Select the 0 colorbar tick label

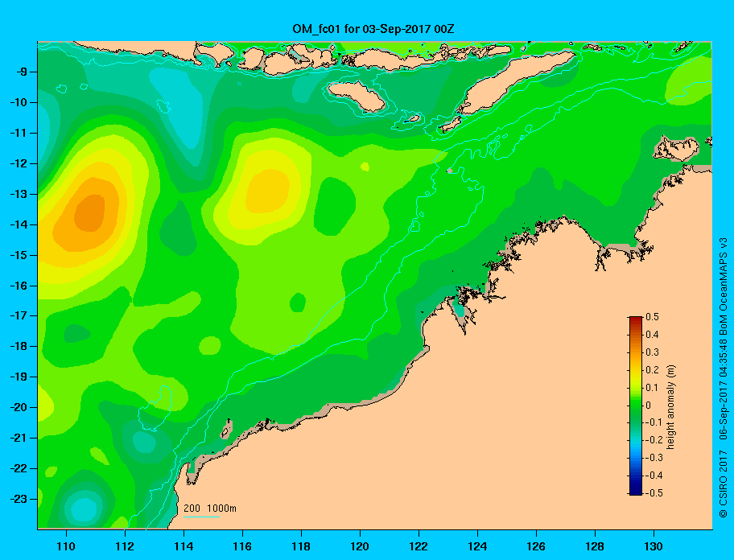click(x=649, y=406)
